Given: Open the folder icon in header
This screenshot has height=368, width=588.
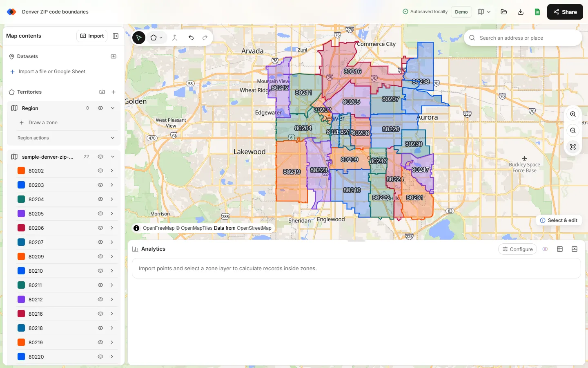Looking at the screenshot, I should [x=504, y=12].
